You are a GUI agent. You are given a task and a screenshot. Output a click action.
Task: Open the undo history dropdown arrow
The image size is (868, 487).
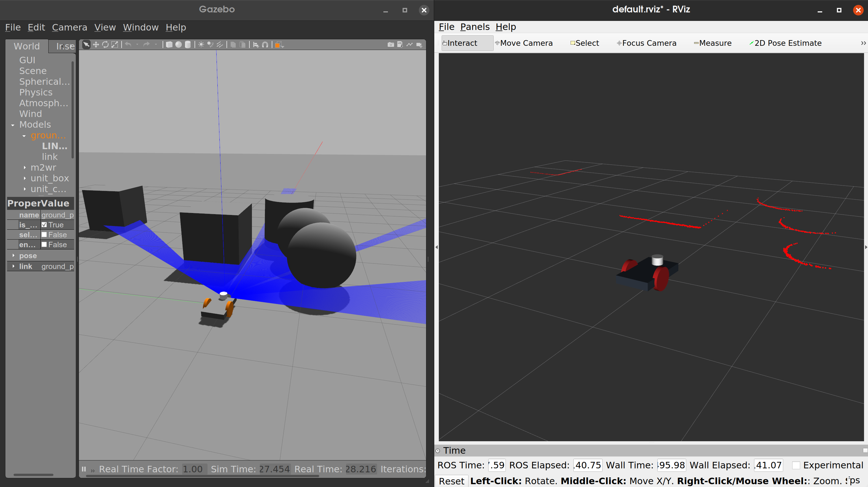(137, 44)
